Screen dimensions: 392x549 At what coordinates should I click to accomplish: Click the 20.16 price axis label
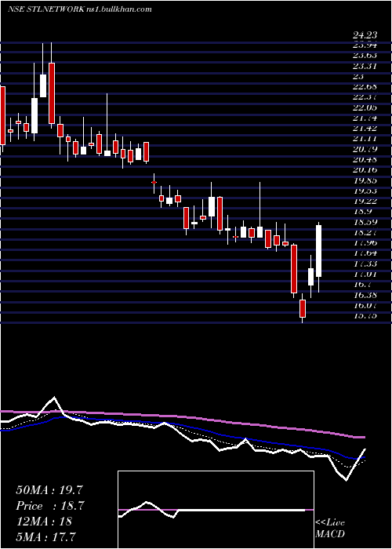(x=365, y=170)
